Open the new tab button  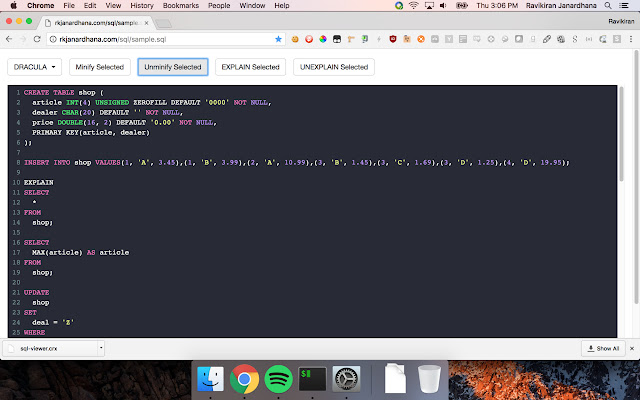(164, 23)
